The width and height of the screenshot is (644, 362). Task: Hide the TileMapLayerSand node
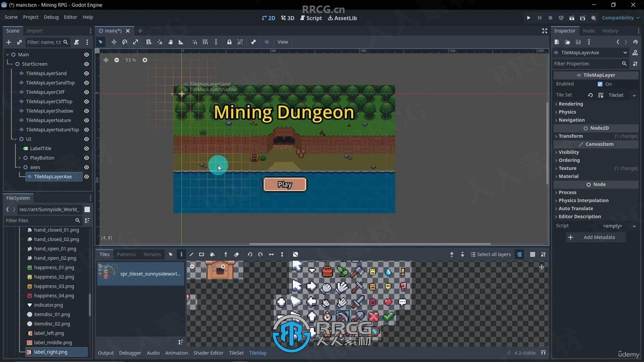click(87, 73)
